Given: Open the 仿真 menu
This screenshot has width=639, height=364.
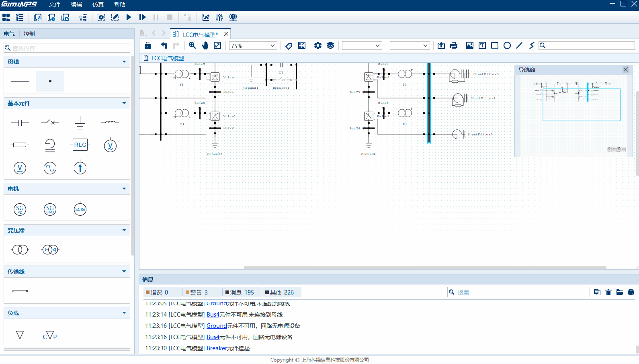Looking at the screenshot, I should 98,4.
